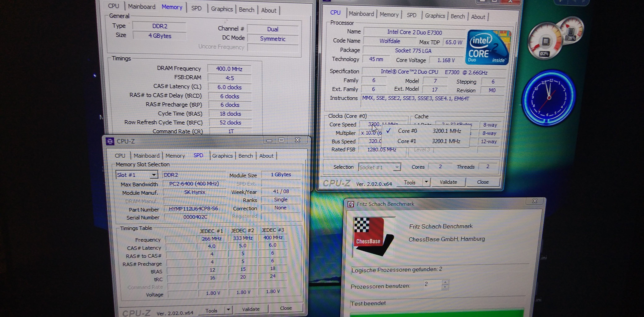The width and height of the screenshot is (644, 317).
Task: Click the JEDEC #3 400 MHz frequency cell
Action: [x=273, y=237]
